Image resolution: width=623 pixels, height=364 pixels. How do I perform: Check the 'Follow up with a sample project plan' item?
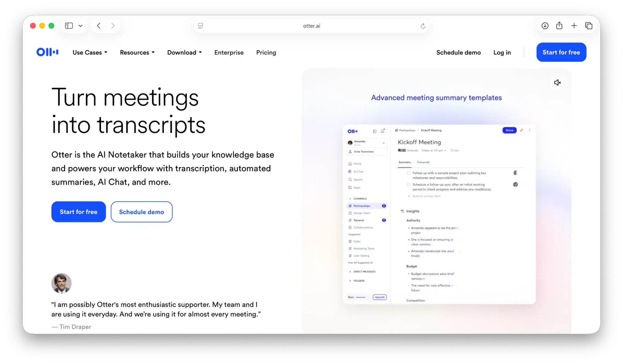coord(409,173)
